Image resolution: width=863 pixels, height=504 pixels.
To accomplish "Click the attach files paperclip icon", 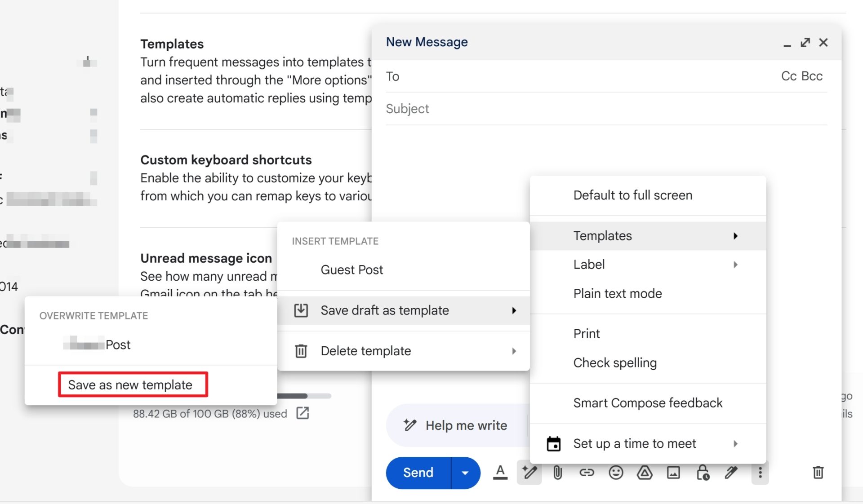I will [x=557, y=473].
